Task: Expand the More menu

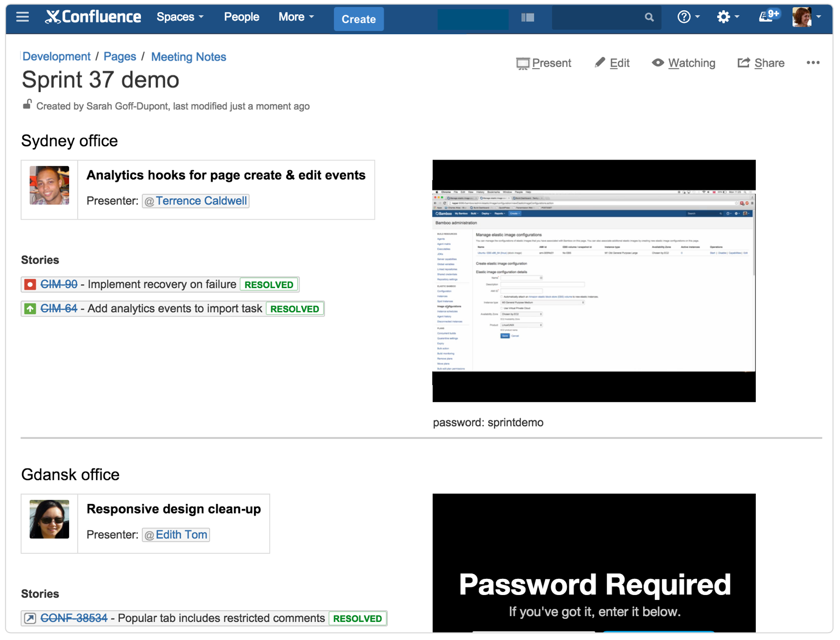Action: 296,17
